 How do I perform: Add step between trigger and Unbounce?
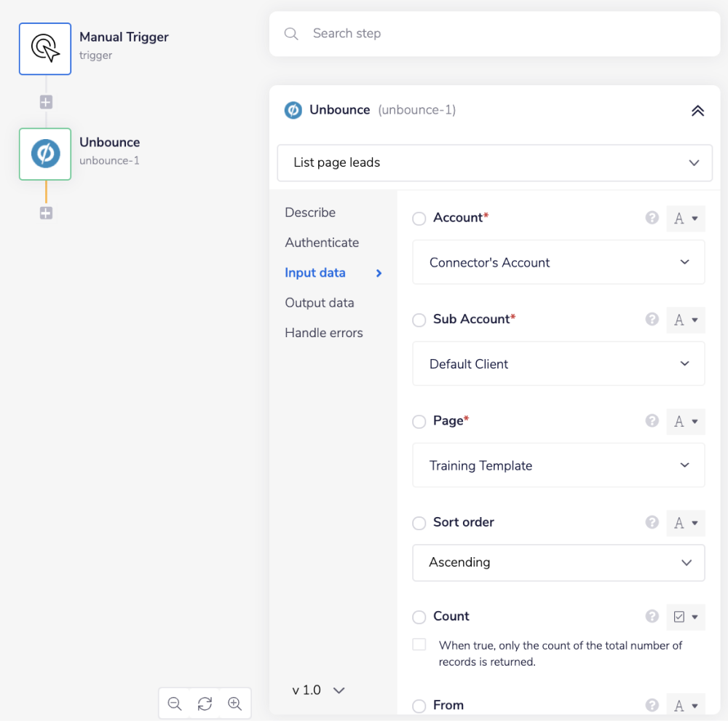(x=46, y=102)
